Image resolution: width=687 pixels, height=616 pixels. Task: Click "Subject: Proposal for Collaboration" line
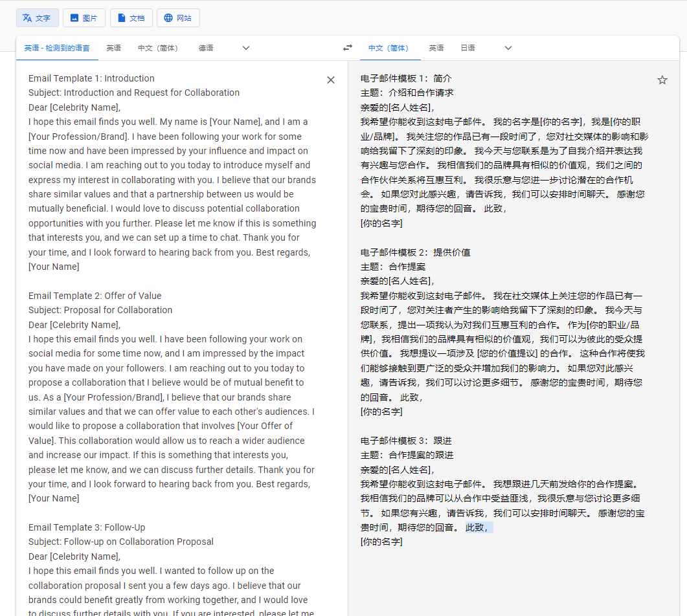pos(100,310)
